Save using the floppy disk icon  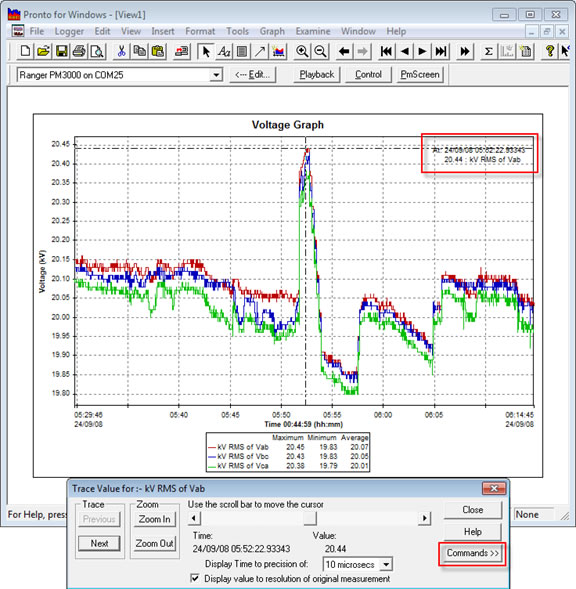point(61,51)
